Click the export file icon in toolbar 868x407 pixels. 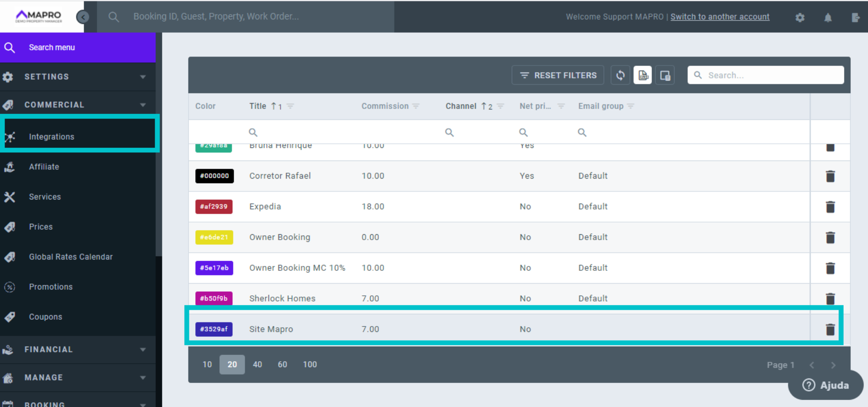(x=642, y=75)
